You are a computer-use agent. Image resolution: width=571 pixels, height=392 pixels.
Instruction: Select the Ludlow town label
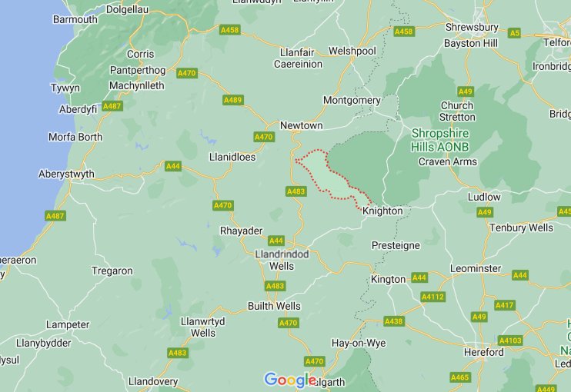pos(484,197)
